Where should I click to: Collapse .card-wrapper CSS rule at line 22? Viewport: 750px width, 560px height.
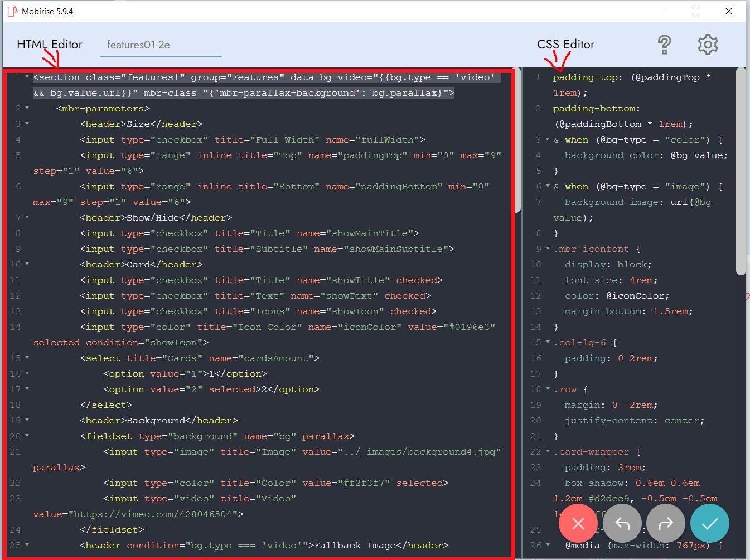click(548, 452)
